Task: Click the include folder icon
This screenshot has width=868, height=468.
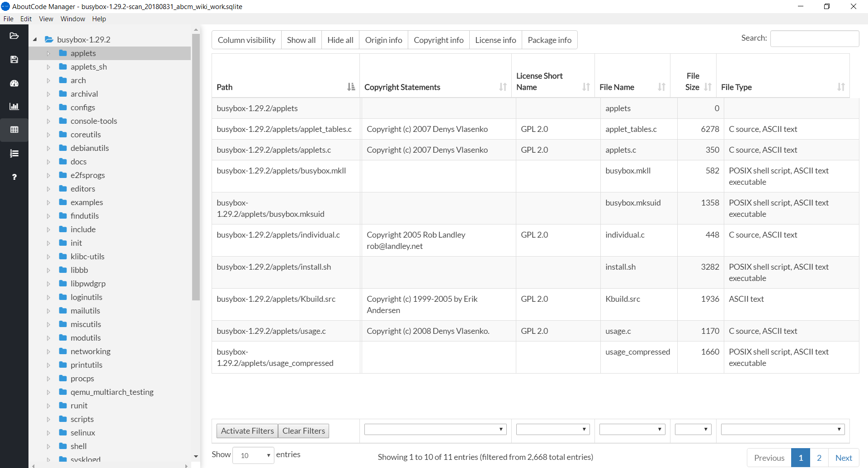Action: click(63, 229)
